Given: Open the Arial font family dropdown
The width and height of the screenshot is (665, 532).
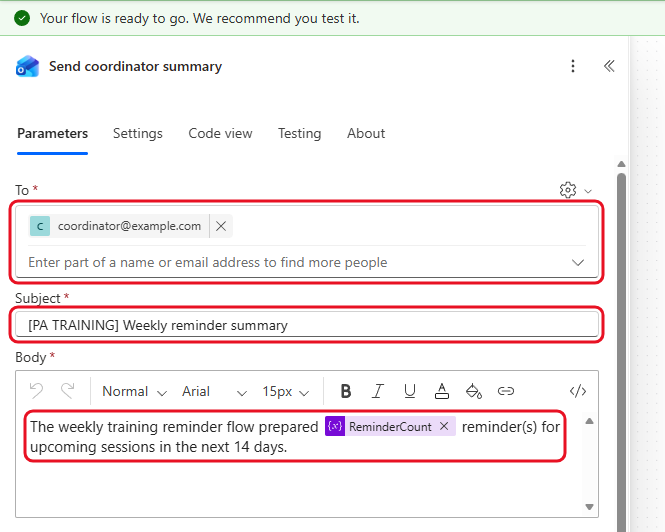Looking at the screenshot, I should click(214, 391).
